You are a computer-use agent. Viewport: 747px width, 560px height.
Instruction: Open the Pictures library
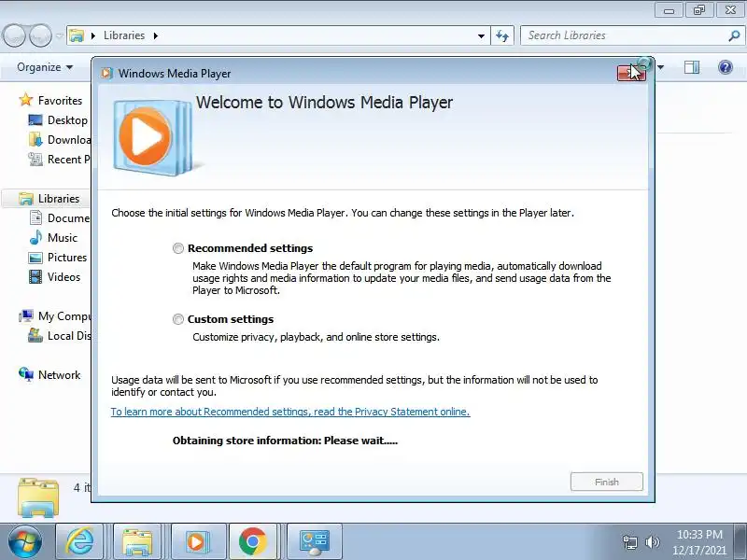[x=67, y=258]
